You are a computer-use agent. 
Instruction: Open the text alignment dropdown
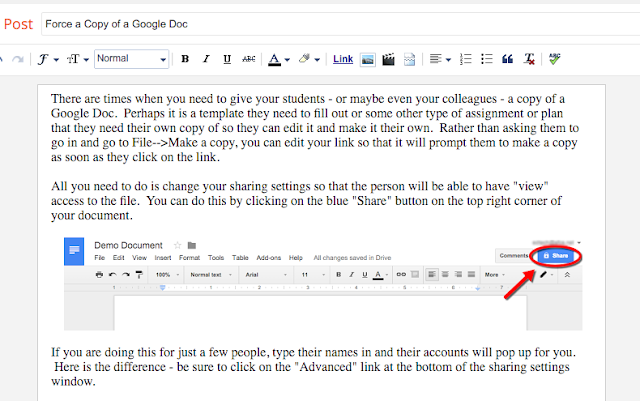pyautogui.click(x=440, y=59)
